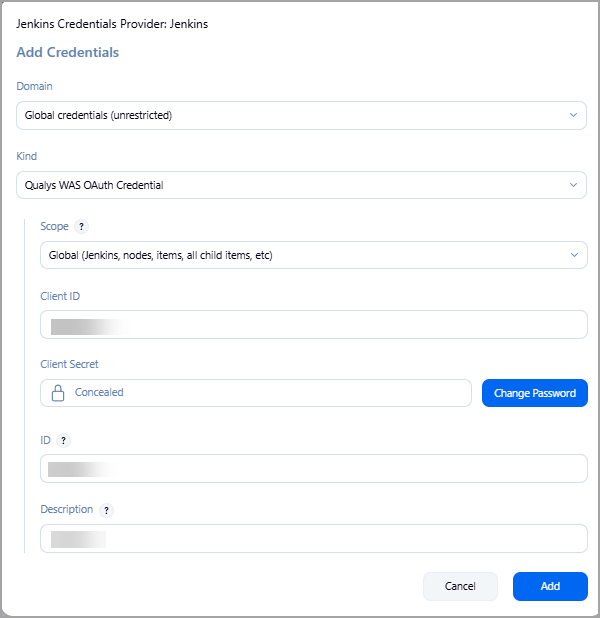
Task: Open help for the ID field
Action: [x=63, y=440]
